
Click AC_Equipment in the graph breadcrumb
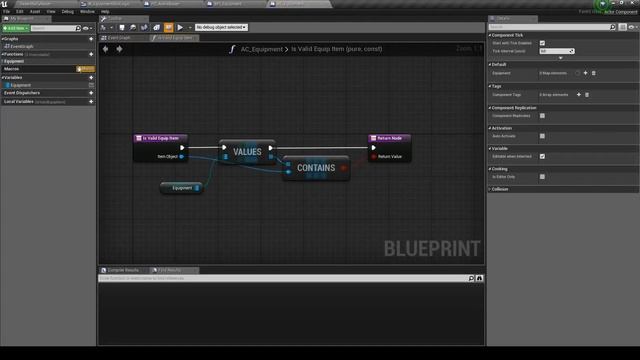[x=262, y=49]
